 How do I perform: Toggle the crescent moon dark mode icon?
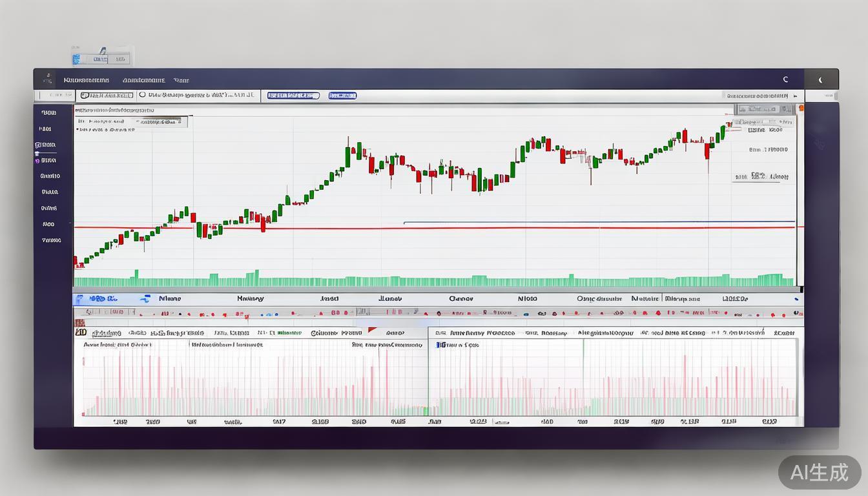(x=820, y=80)
